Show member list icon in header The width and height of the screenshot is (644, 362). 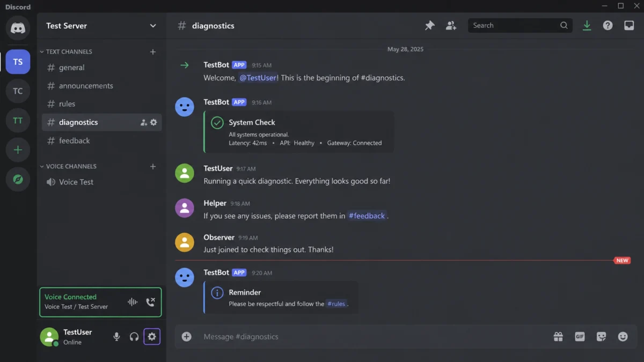click(x=451, y=25)
